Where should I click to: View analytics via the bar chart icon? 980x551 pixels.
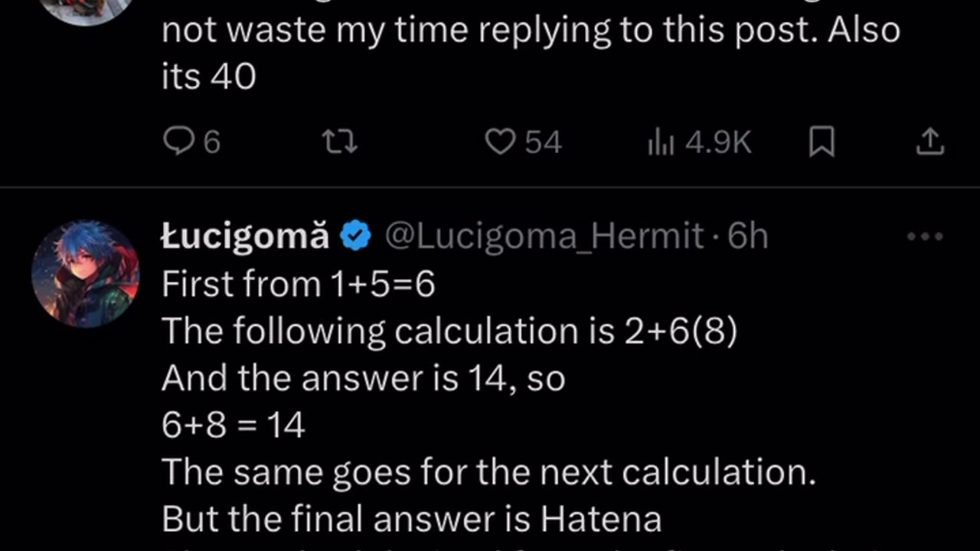(660, 142)
